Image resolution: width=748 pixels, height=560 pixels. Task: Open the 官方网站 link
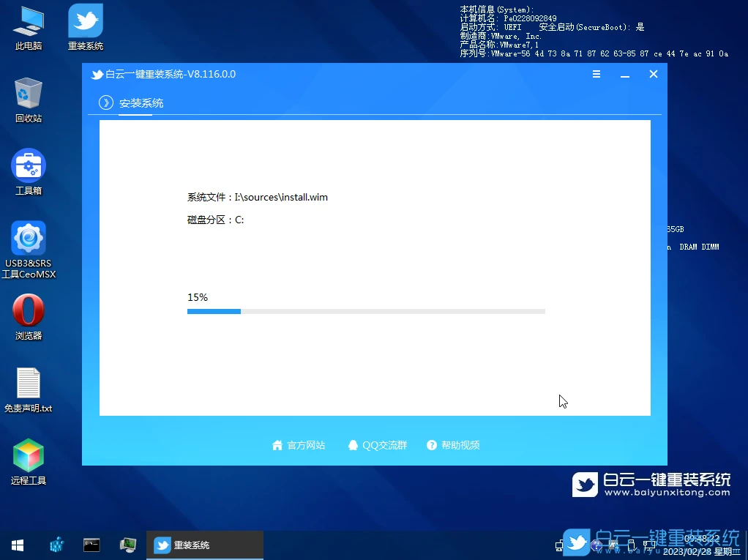299,445
